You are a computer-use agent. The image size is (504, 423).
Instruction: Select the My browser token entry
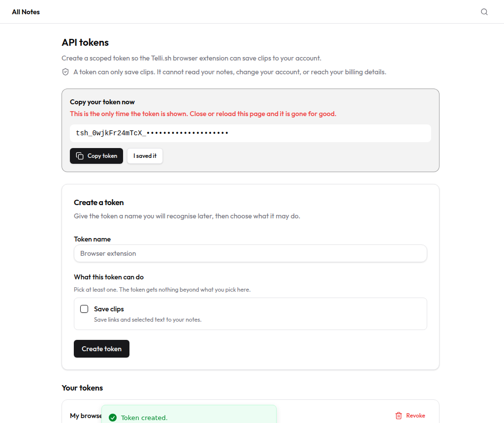click(x=86, y=416)
